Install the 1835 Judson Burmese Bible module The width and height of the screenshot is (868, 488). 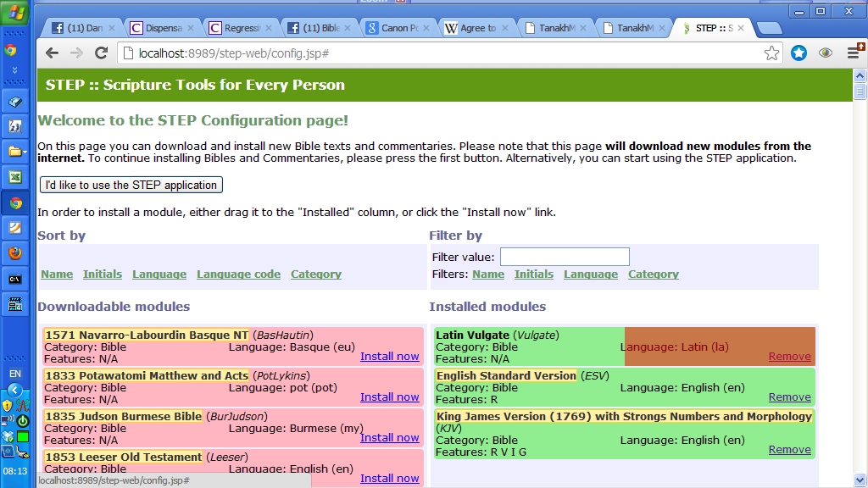coord(390,437)
